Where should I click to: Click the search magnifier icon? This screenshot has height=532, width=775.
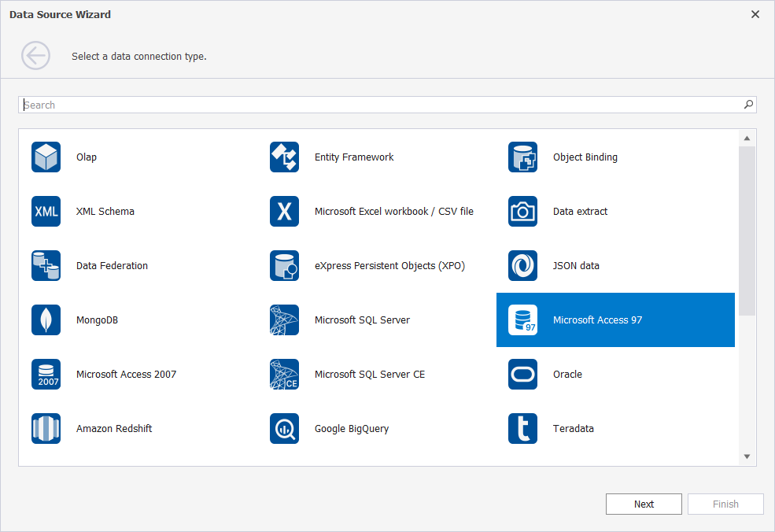748,105
